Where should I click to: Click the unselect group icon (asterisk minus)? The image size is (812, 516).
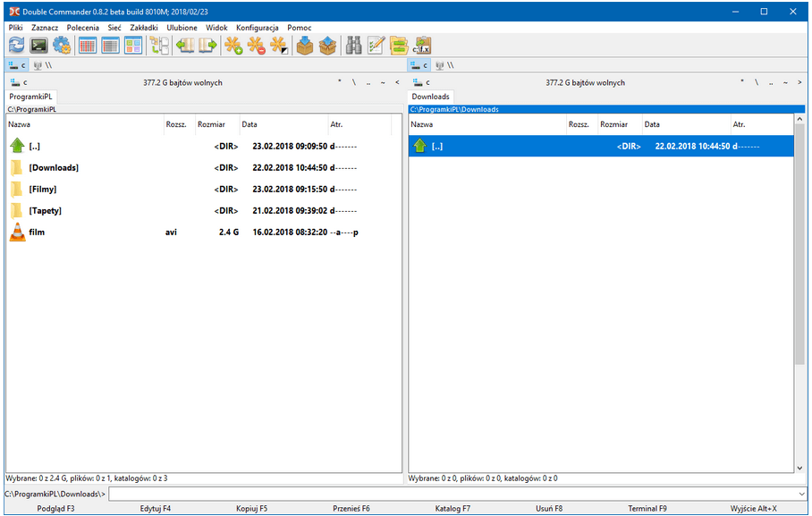click(x=257, y=46)
